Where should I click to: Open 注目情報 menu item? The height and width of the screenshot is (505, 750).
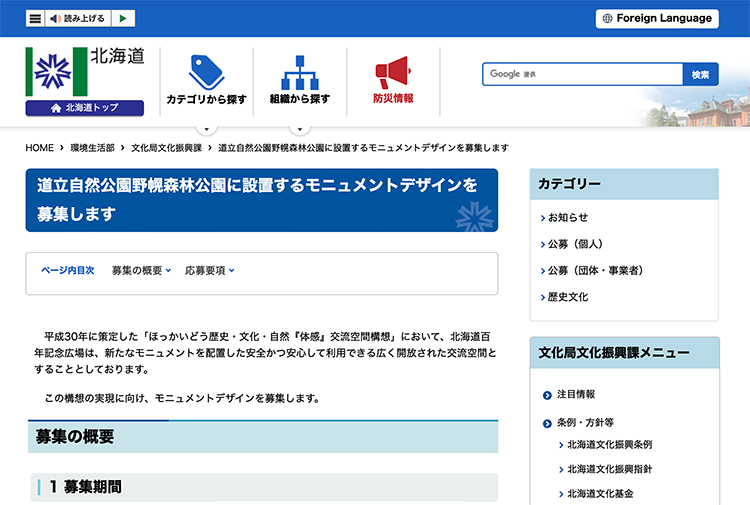point(576,395)
